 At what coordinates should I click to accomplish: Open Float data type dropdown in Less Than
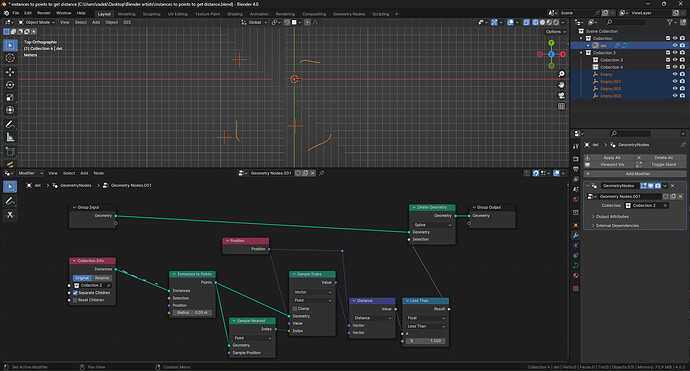coord(426,318)
